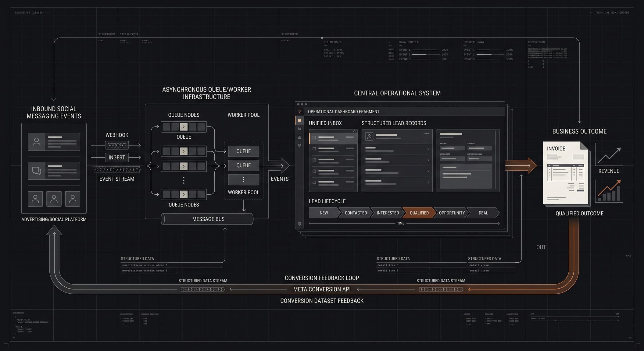Click the dashboard logo icon atop the sidebar
This screenshot has height=351, width=644.
(299, 112)
